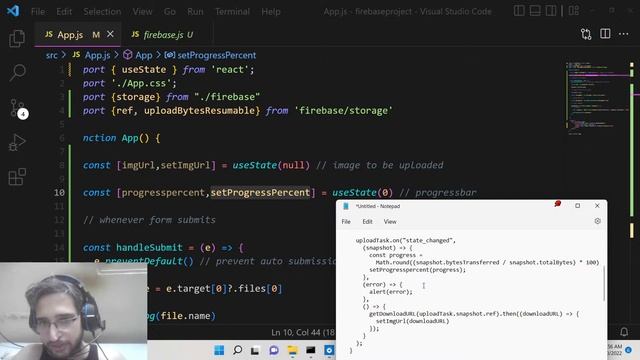Click the file.name expression
The height and width of the screenshot is (360, 640).
185,316
